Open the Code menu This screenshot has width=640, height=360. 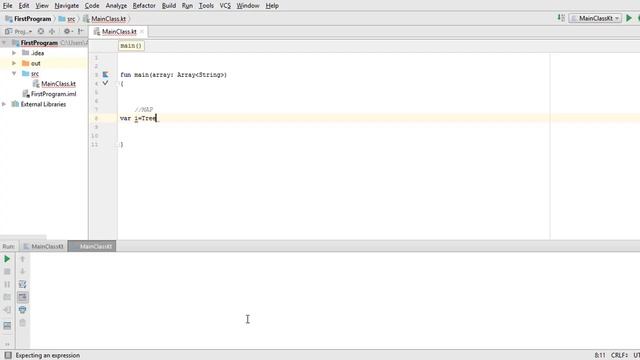click(92, 6)
